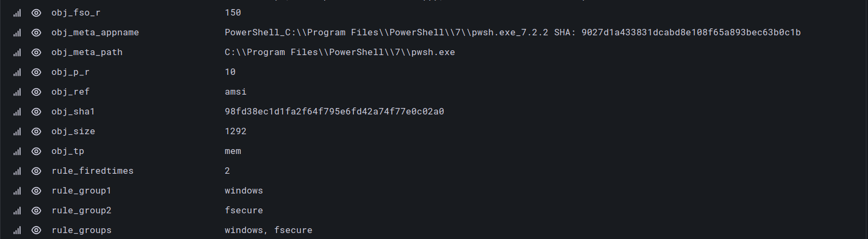Image resolution: width=868 pixels, height=239 pixels.
Task: Toggle eye icon for rule_group2
Action: (x=36, y=211)
